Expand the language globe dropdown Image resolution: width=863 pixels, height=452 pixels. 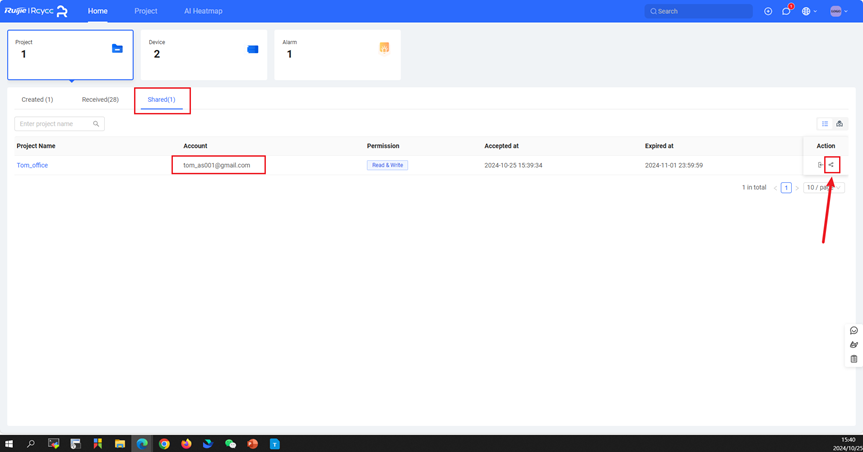coord(809,11)
